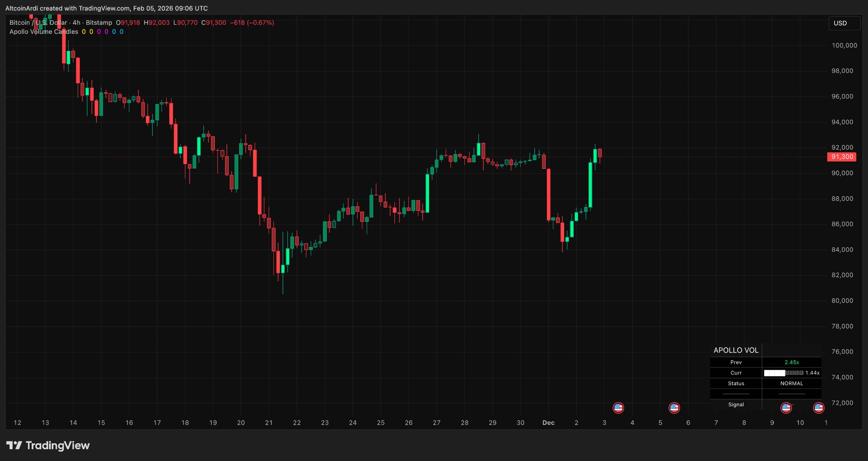Click the Curr volume bar meter
The height and width of the screenshot is (461, 868).
pos(783,373)
